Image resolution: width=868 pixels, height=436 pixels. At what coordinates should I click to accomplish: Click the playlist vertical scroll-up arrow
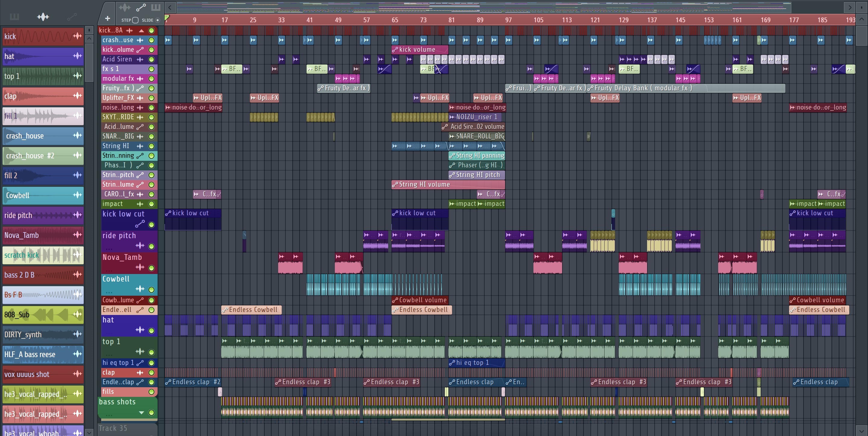pyautogui.click(x=862, y=19)
